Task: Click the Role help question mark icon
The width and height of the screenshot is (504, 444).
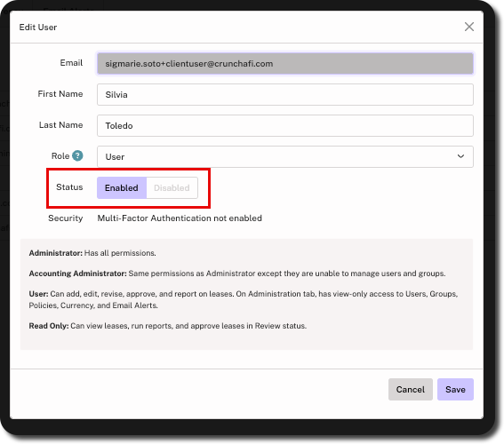Action: [77, 155]
